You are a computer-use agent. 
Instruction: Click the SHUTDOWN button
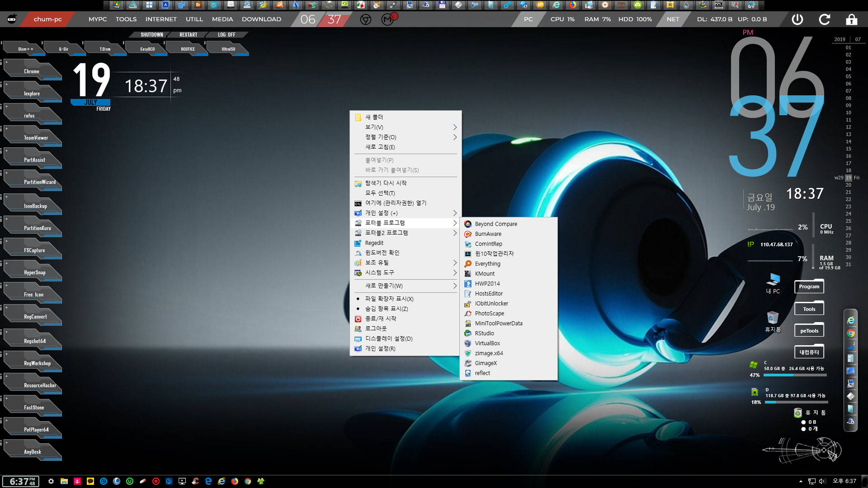point(151,35)
